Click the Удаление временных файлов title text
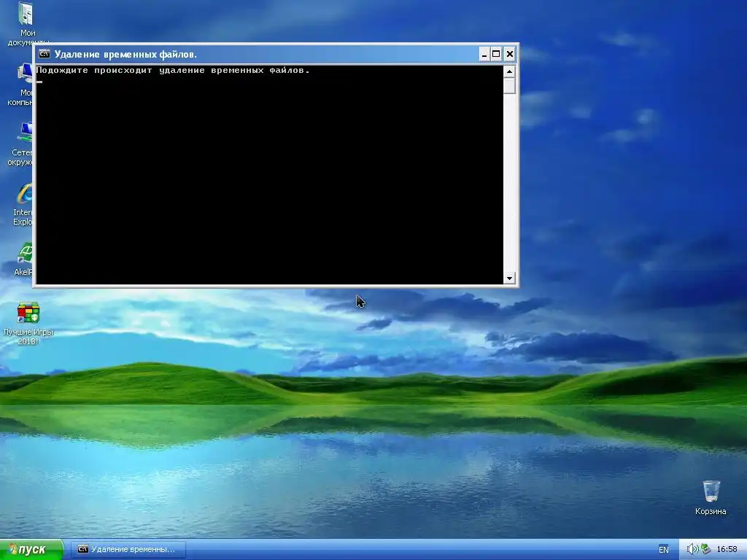Image resolution: width=747 pixels, height=560 pixels. 125,54
